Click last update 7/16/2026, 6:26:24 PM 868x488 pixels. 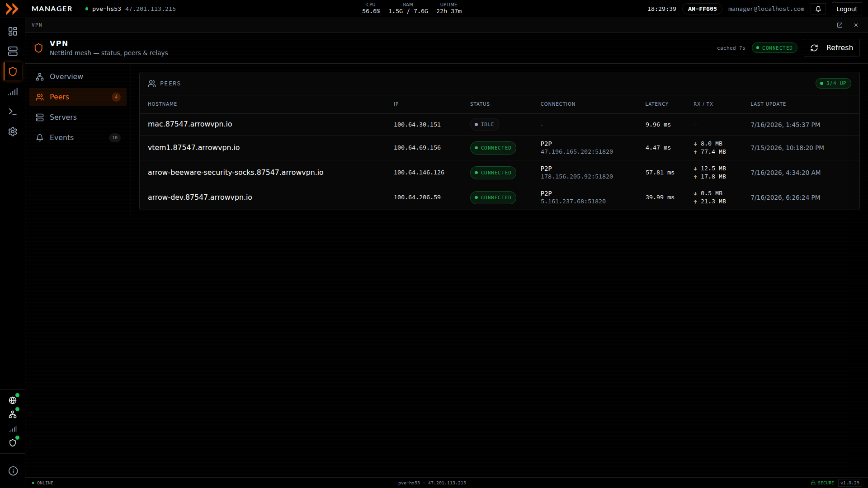[785, 197]
